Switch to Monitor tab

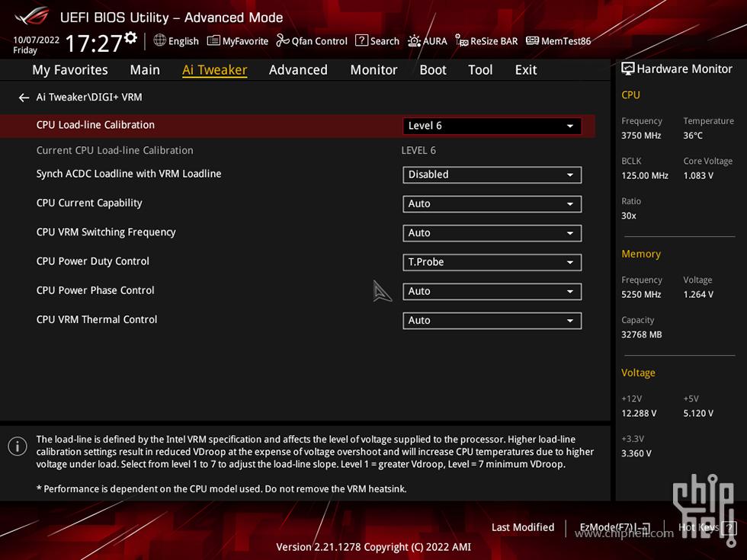tap(374, 70)
